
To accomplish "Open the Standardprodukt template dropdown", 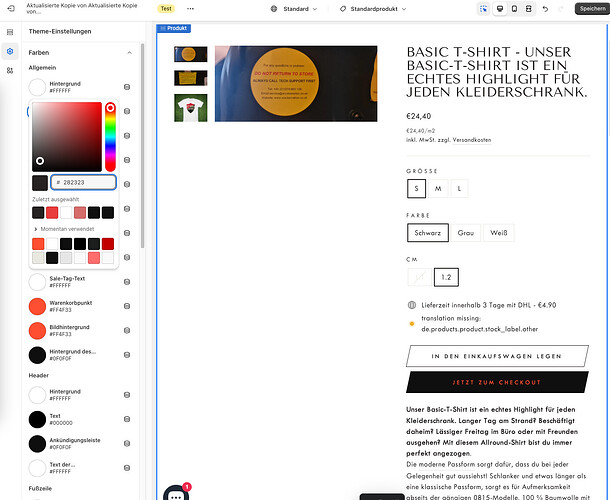I will [x=373, y=9].
